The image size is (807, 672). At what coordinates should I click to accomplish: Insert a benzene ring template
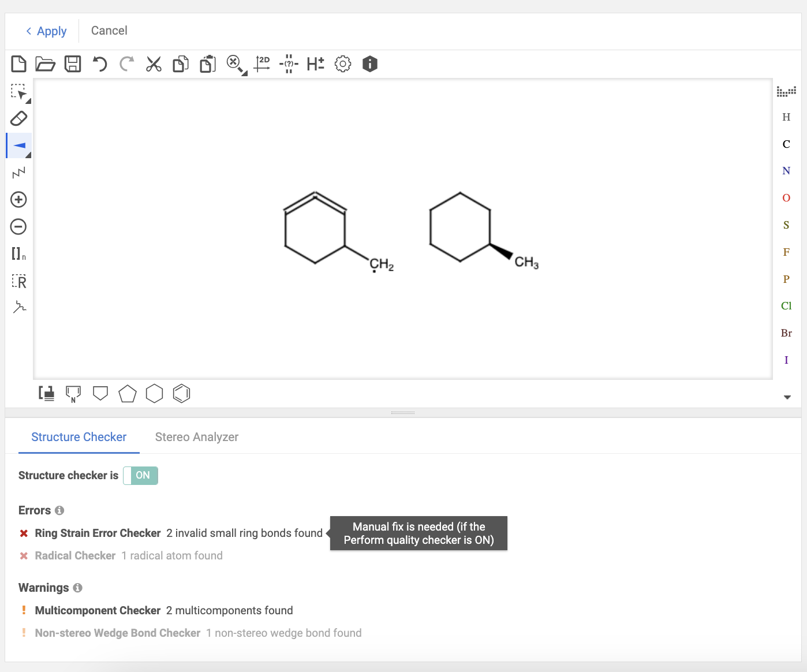tap(181, 393)
